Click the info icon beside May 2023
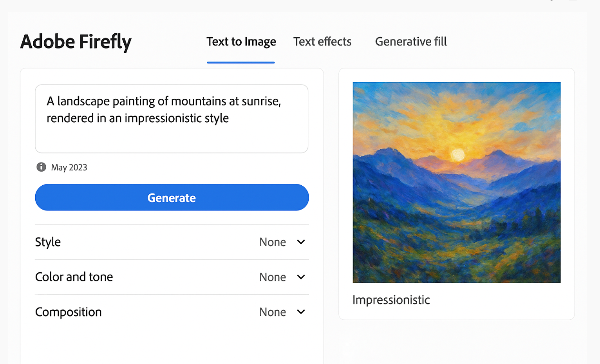Image resolution: width=600 pixels, height=364 pixels. [41, 167]
